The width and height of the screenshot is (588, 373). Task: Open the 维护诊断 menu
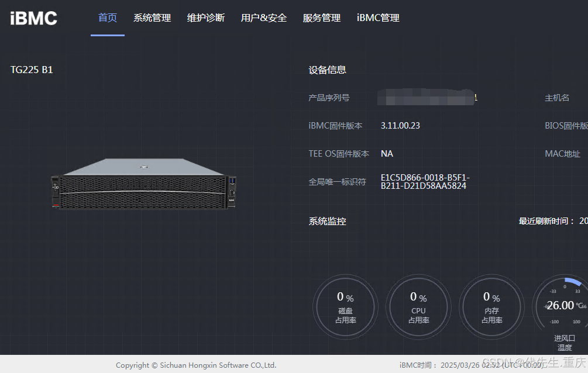tap(206, 18)
